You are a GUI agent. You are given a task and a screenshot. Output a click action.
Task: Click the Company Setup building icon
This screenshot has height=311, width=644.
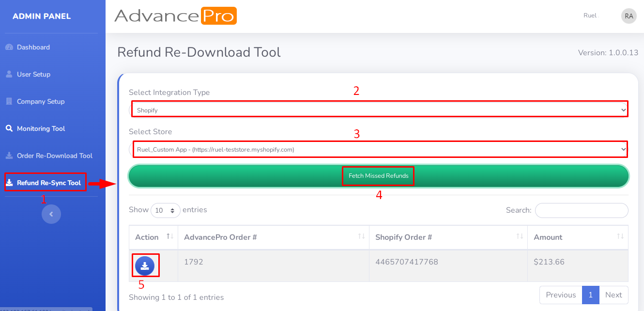9,102
